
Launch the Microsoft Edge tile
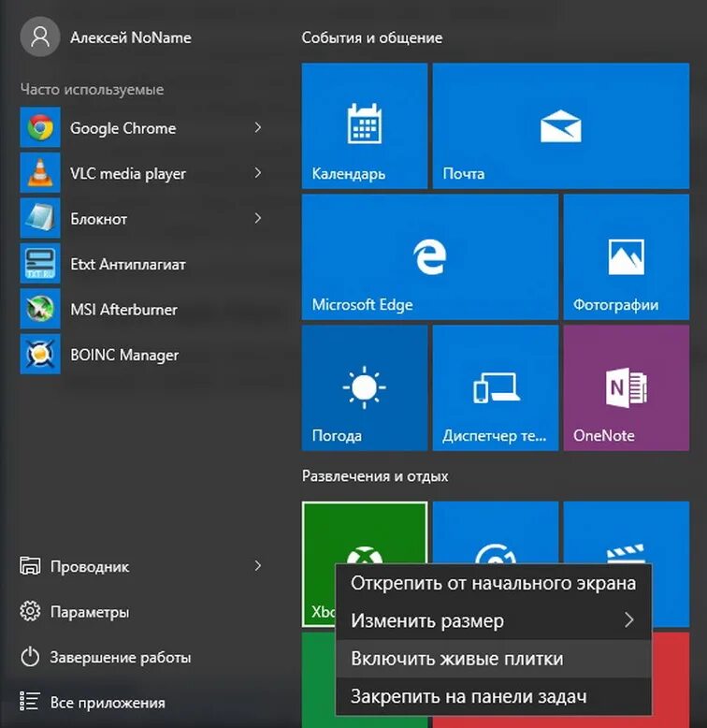[x=430, y=256]
